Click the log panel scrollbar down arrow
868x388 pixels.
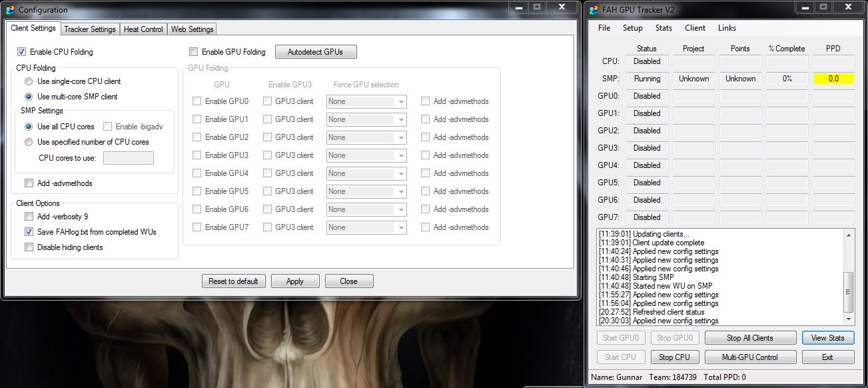(x=848, y=319)
